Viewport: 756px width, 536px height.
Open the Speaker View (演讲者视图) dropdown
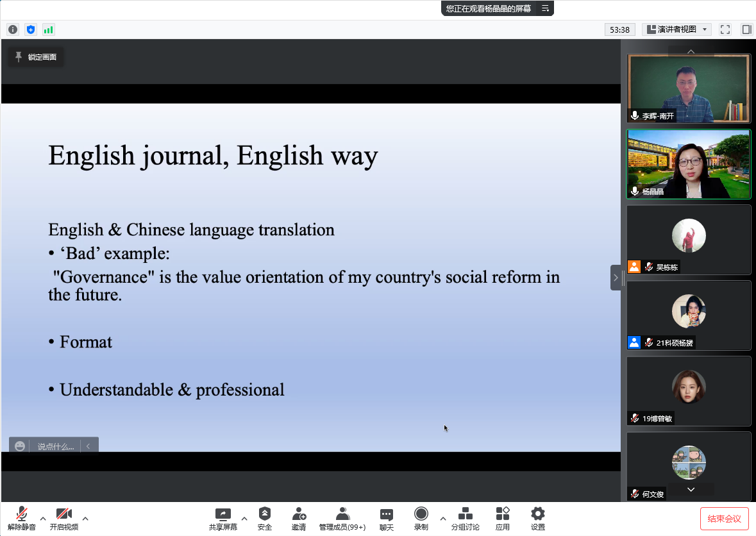point(676,29)
